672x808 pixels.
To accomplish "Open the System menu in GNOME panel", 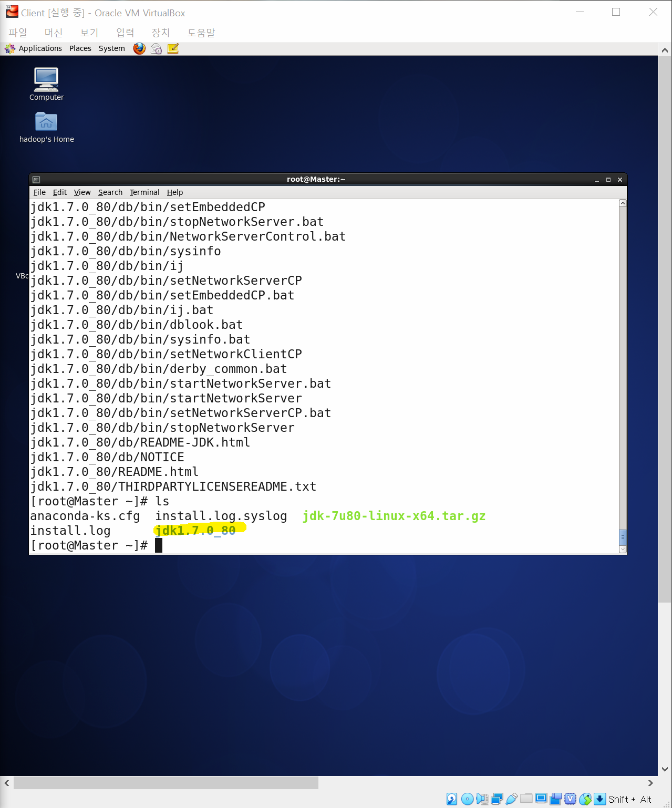I will [x=111, y=48].
